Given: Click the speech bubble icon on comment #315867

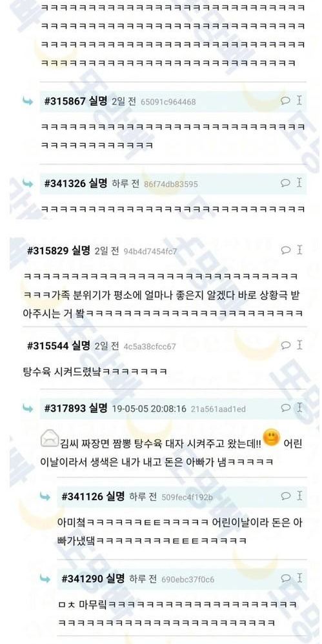Looking at the screenshot, I should pyautogui.click(x=285, y=101).
